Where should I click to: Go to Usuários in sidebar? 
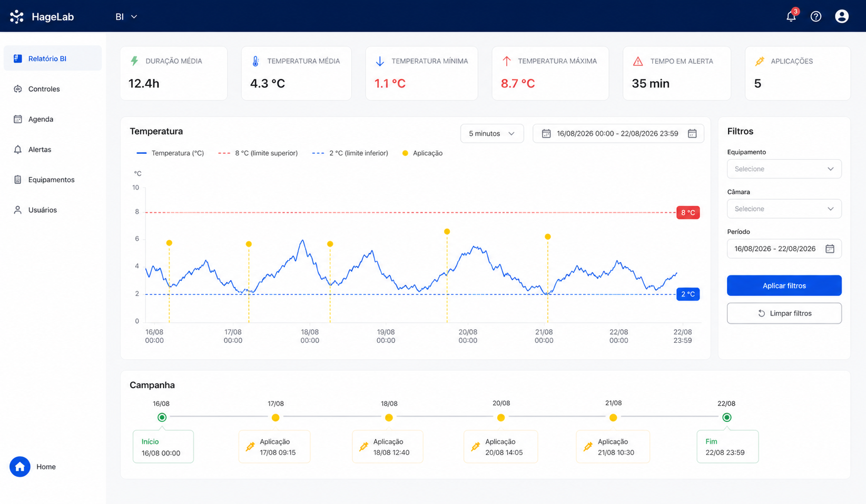pos(53,210)
